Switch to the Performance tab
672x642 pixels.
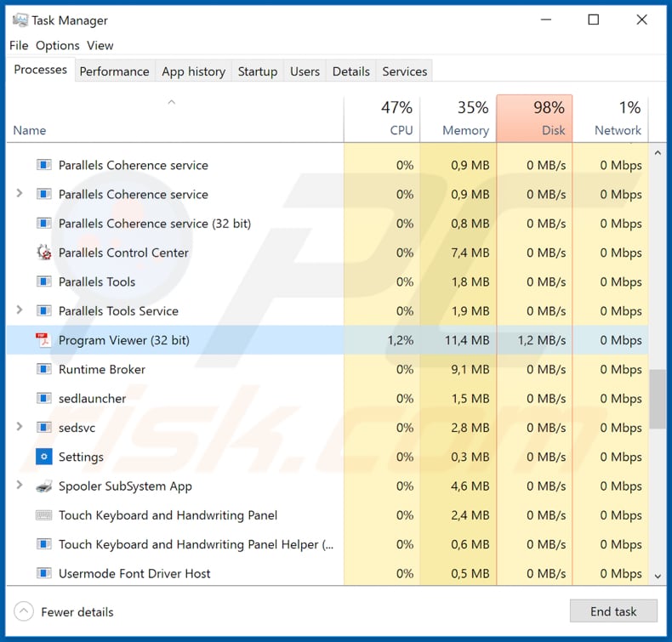coord(114,71)
